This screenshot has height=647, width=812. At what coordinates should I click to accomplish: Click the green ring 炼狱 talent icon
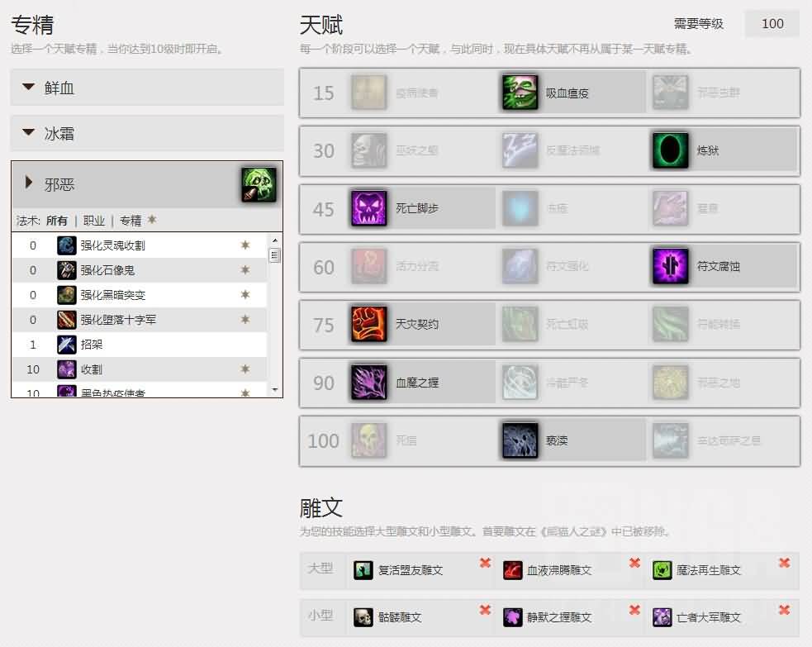pos(671,150)
